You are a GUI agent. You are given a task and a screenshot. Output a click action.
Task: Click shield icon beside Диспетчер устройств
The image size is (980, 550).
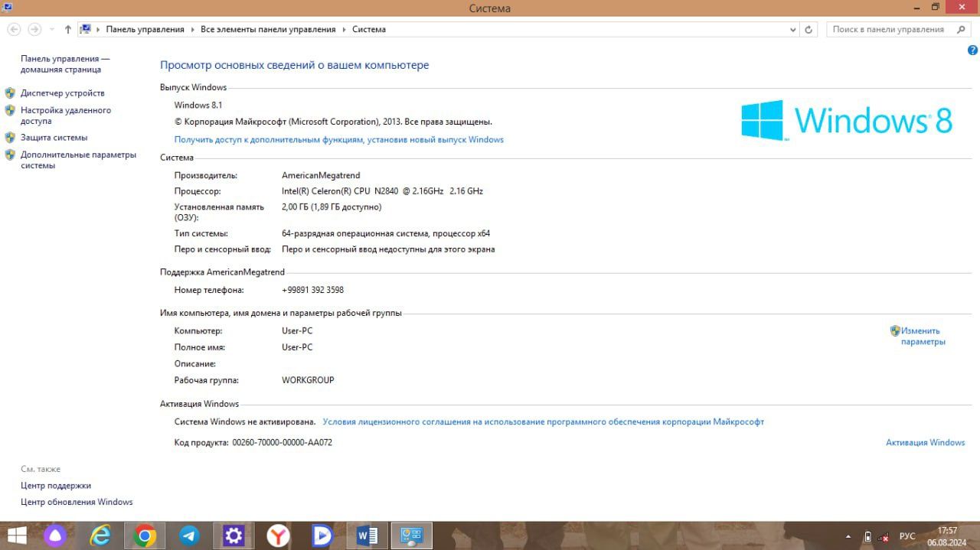10,93
